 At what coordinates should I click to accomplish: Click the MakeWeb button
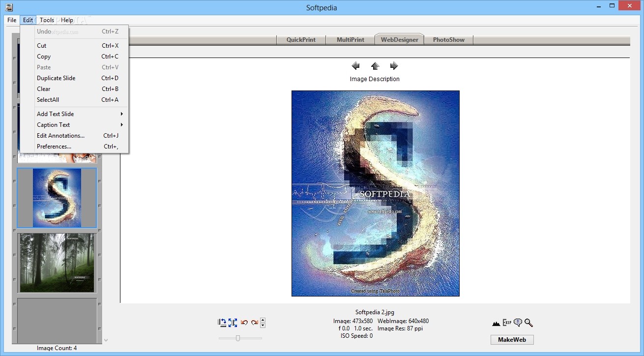pos(512,340)
